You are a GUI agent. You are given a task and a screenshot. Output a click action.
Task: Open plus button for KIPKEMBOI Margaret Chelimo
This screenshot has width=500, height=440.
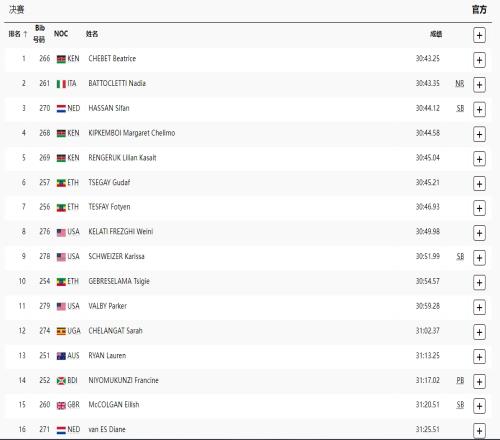[x=479, y=134]
